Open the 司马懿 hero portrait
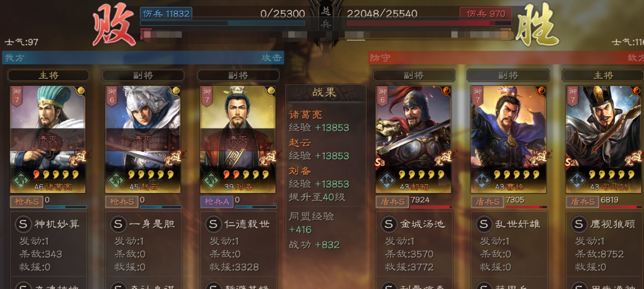This screenshot has width=644, height=289. [603, 139]
